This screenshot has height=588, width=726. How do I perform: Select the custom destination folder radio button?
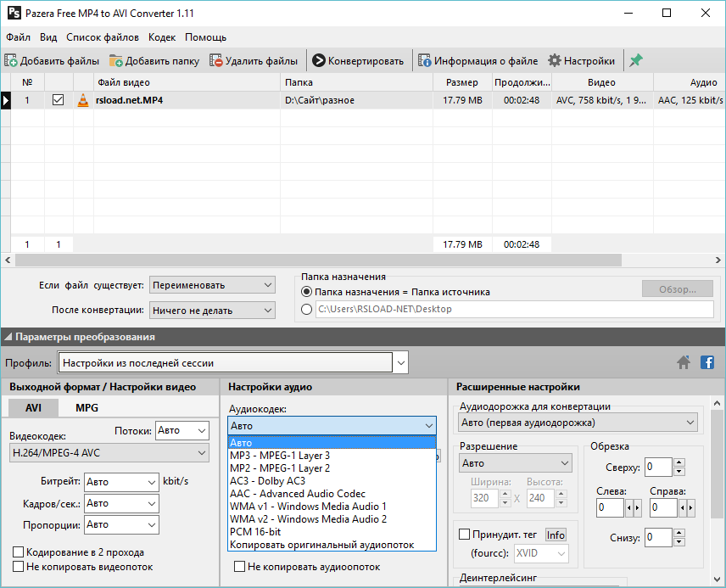pyautogui.click(x=307, y=310)
